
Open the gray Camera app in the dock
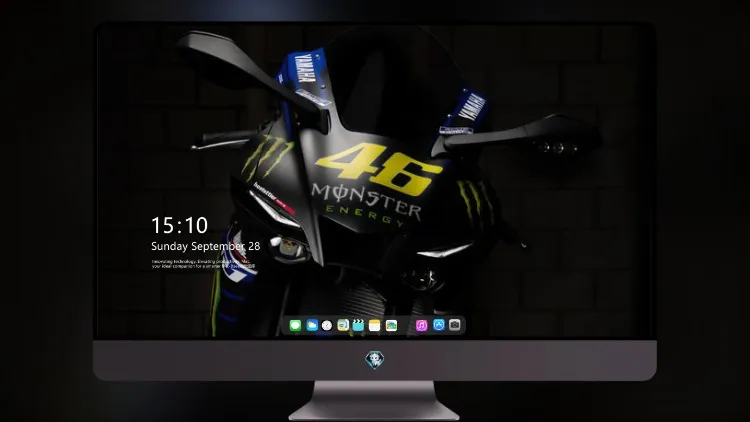pos(455,325)
